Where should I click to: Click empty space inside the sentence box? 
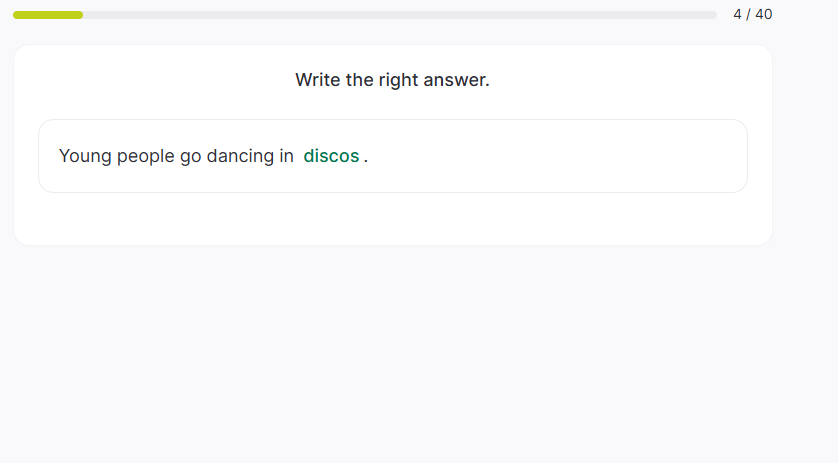[x=560, y=156]
